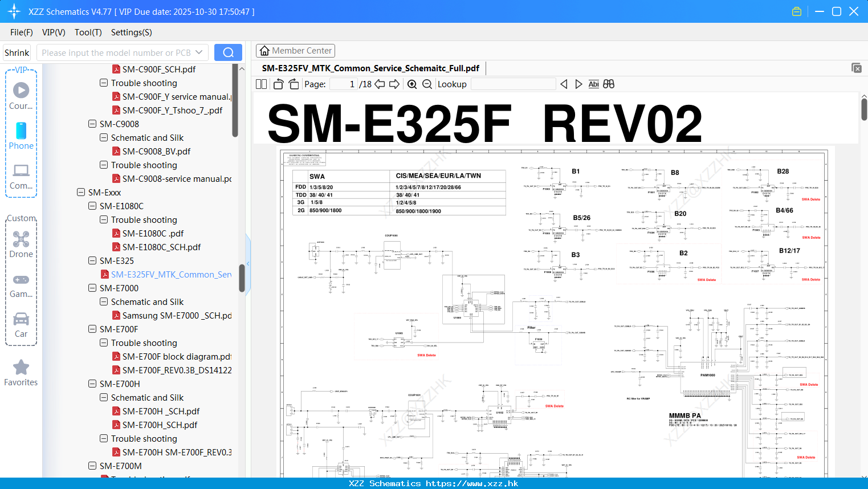This screenshot has height=489, width=868.
Task: Click the panel splitter collapse handle
Action: pos(248,264)
